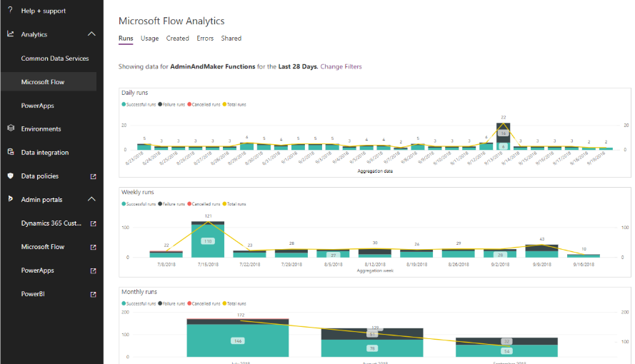635x364 pixels.
Task: Click the Data integration icon
Action: coord(11,152)
